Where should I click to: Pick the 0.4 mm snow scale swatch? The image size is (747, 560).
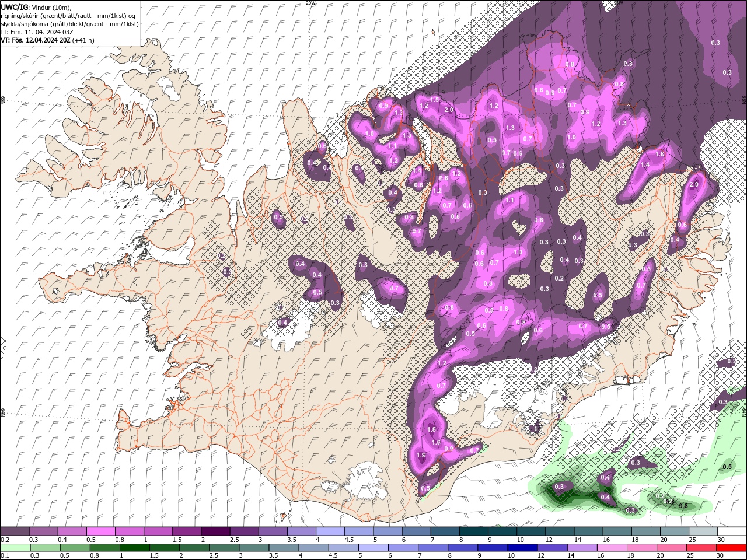pyautogui.click(x=72, y=531)
